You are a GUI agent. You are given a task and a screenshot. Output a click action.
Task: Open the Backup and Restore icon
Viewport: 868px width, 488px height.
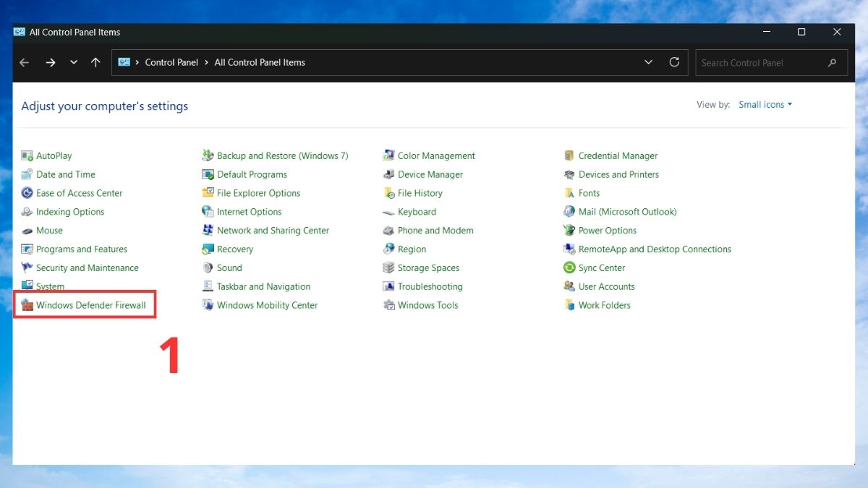(208, 155)
